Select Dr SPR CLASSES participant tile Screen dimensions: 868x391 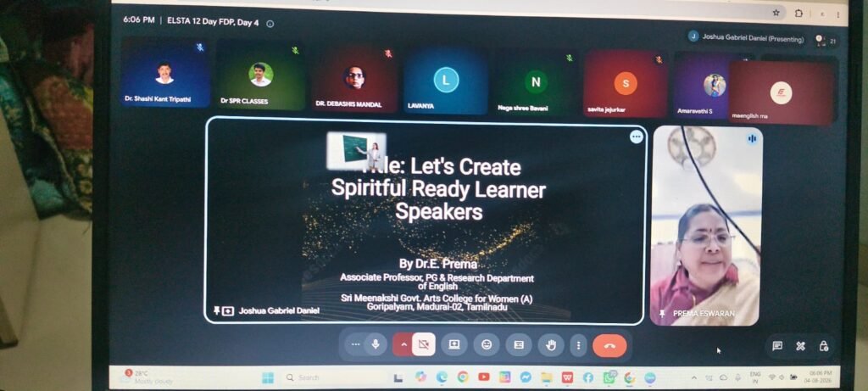pyautogui.click(x=260, y=76)
